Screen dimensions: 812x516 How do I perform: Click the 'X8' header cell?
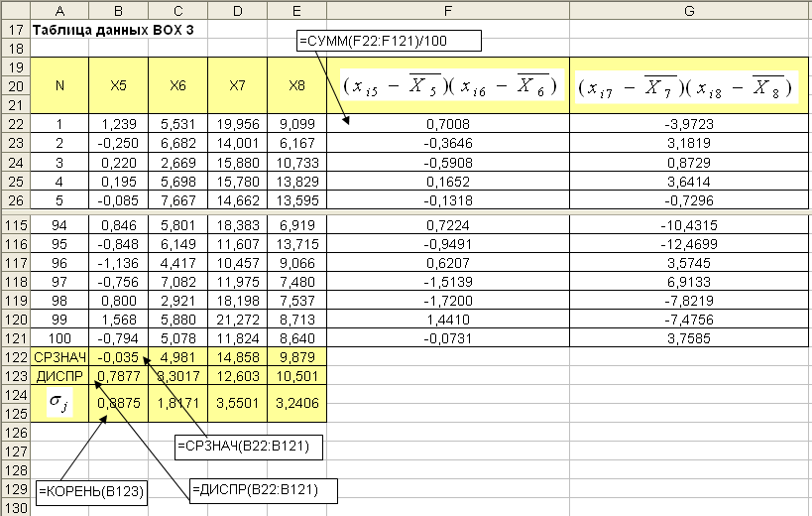point(296,85)
